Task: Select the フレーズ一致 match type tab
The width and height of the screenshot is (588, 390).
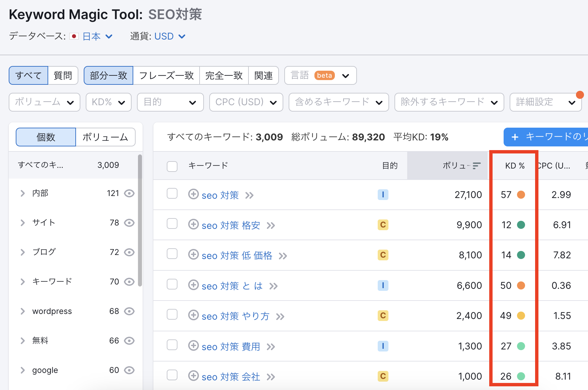Action: (x=166, y=75)
